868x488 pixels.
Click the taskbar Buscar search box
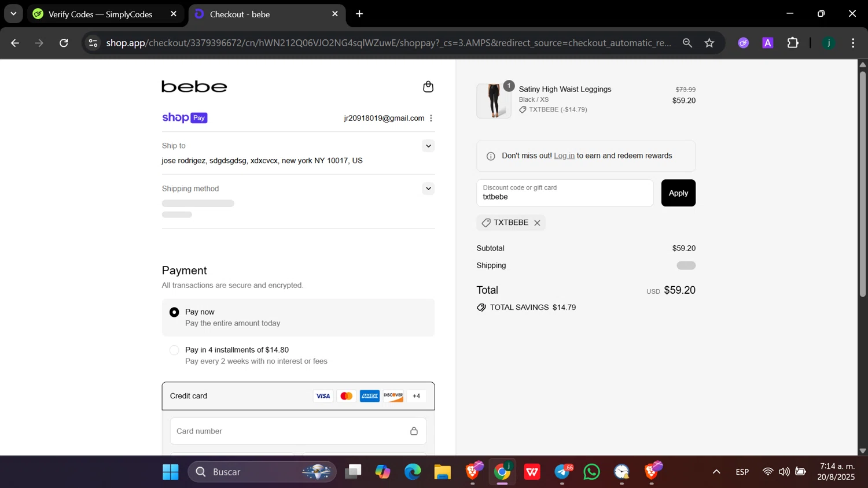click(262, 472)
